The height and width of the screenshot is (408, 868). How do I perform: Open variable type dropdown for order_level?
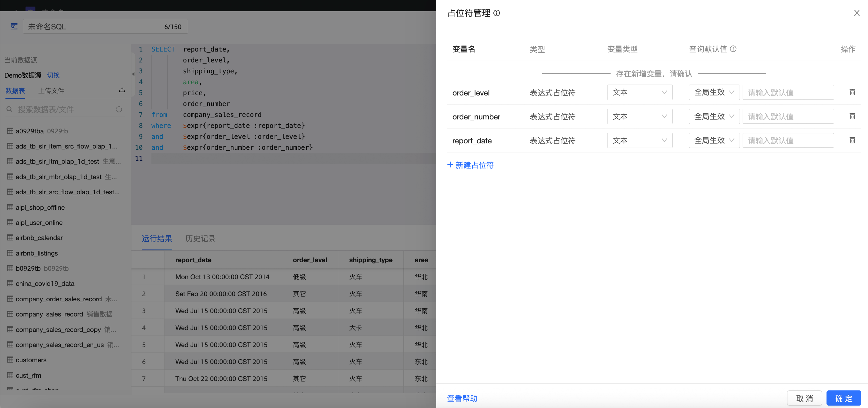pos(640,92)
